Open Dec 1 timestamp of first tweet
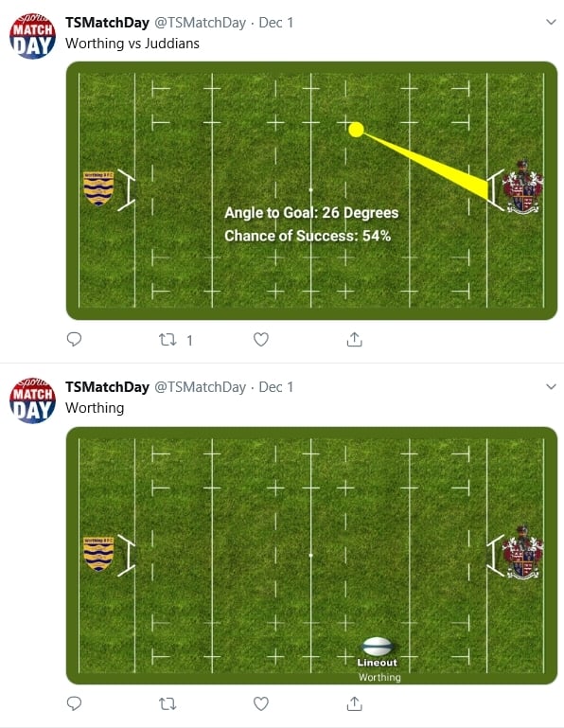The image size is (564, 728). click(x=275, y=23)
